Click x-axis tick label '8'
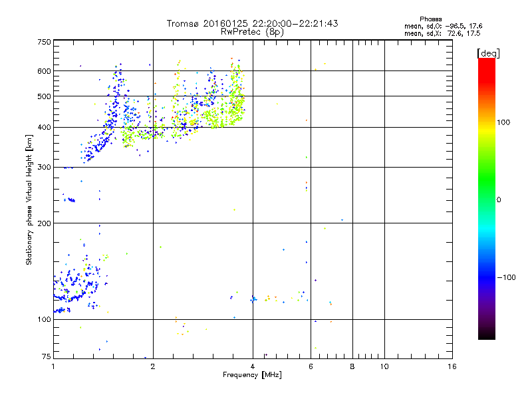 tap(352, 366)
